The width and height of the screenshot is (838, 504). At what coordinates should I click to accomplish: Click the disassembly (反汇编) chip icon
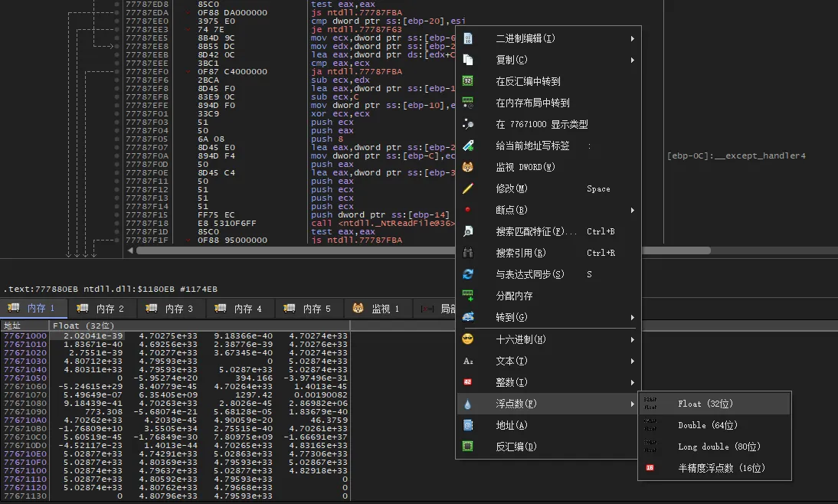(467, 447)
